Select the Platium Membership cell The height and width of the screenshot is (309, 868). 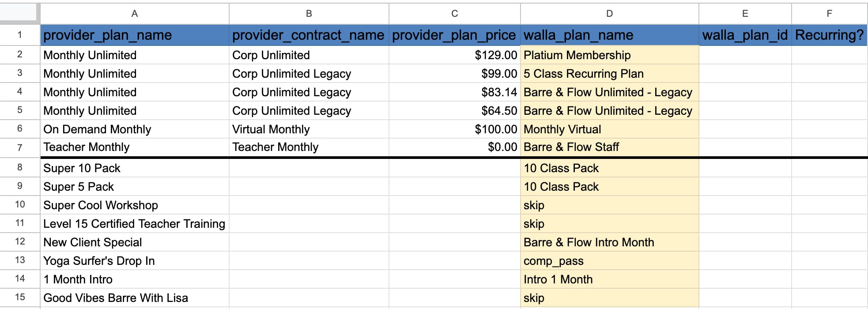(x=609, y=55)
